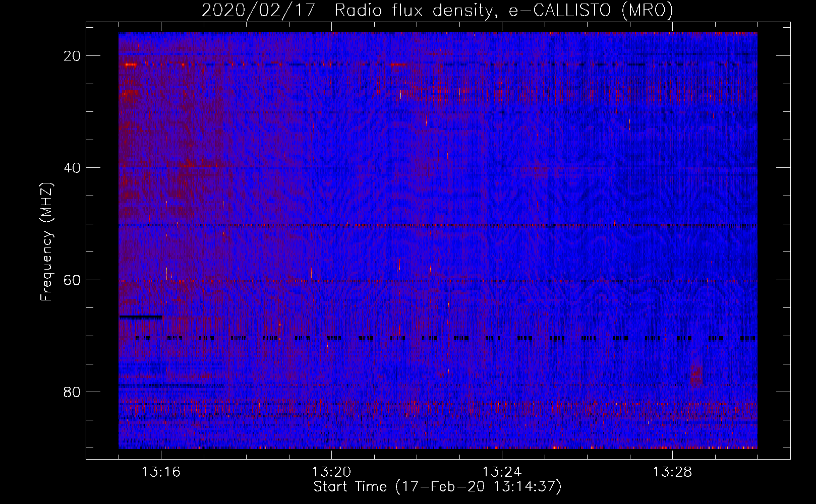Click the black bar near 67 MHz
Screen dimensions: 816x504
point(141,317)
